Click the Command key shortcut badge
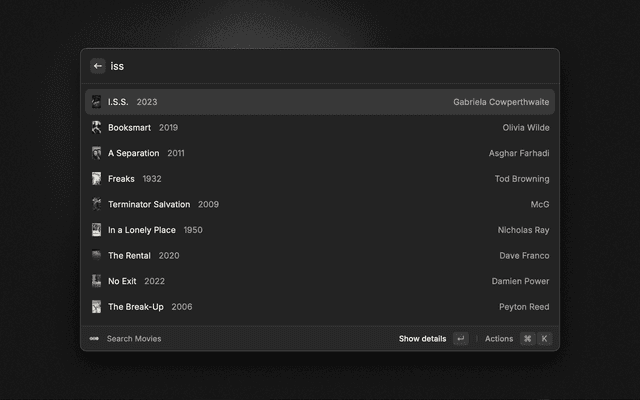 point(527,339)
